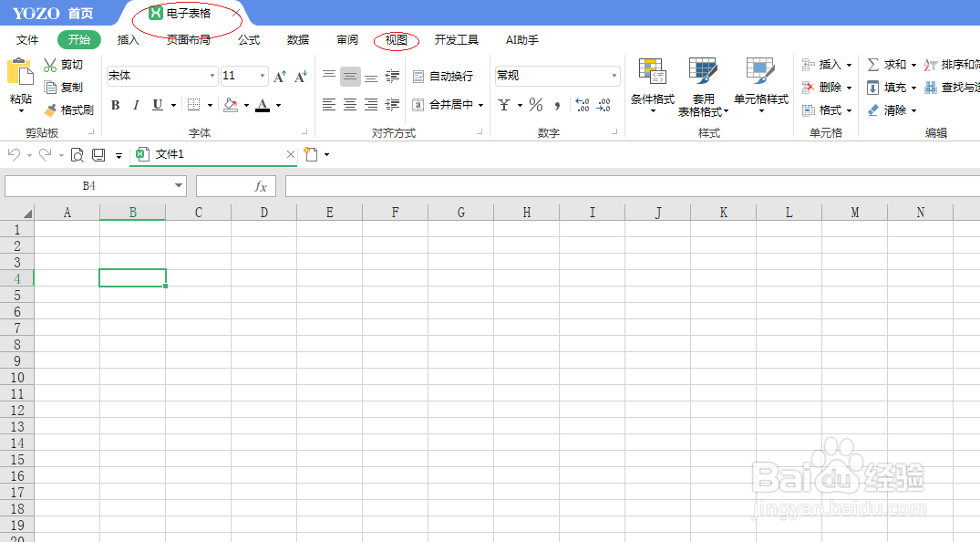
Task: Align text to top
Action: 329,76
